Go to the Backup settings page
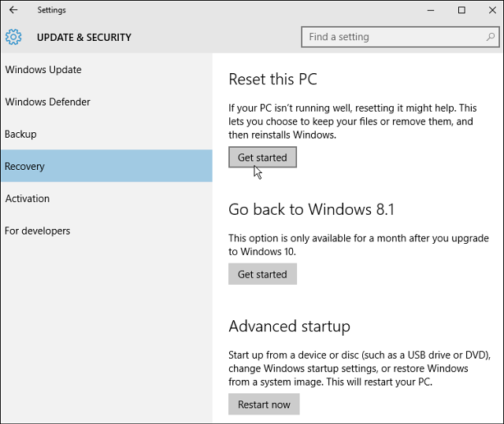The height and width of the screenshot is (424, 504). point(21,135)
